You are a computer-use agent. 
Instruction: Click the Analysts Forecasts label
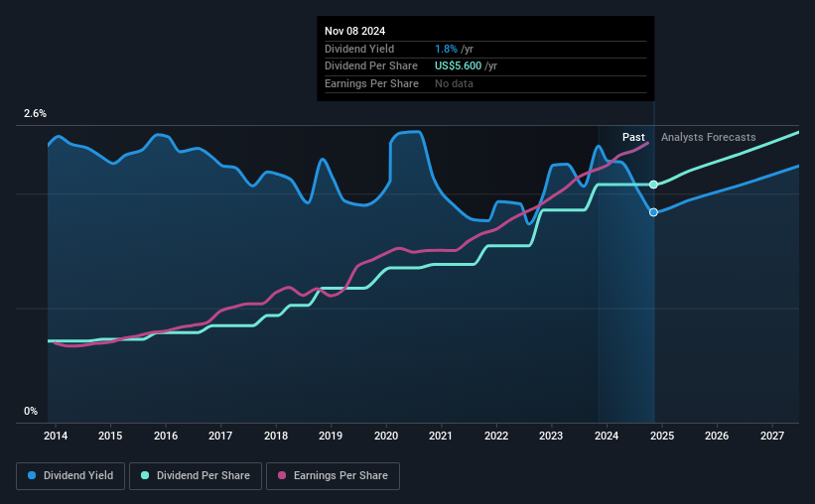[709, 137]
